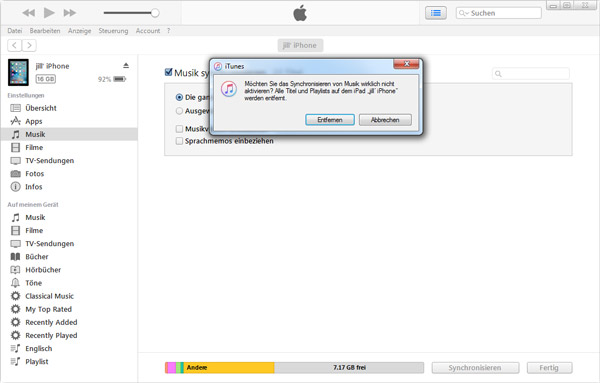600x383 pixels.
Task: Click the fast-forward button
Action: coord(70,13)
